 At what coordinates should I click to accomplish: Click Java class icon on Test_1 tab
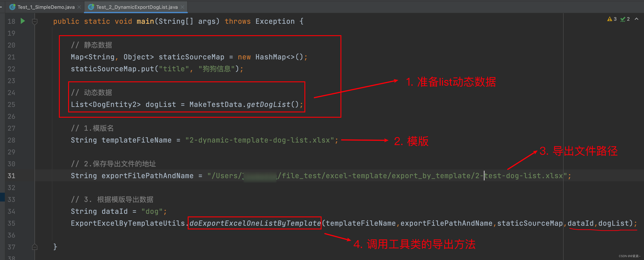(12, 7)
